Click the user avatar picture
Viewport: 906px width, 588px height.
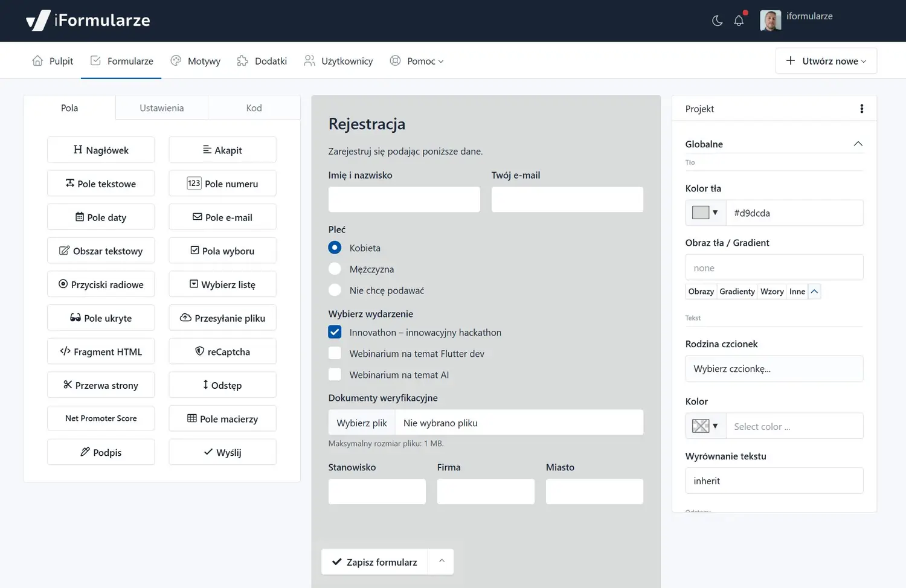coord(770,21)
